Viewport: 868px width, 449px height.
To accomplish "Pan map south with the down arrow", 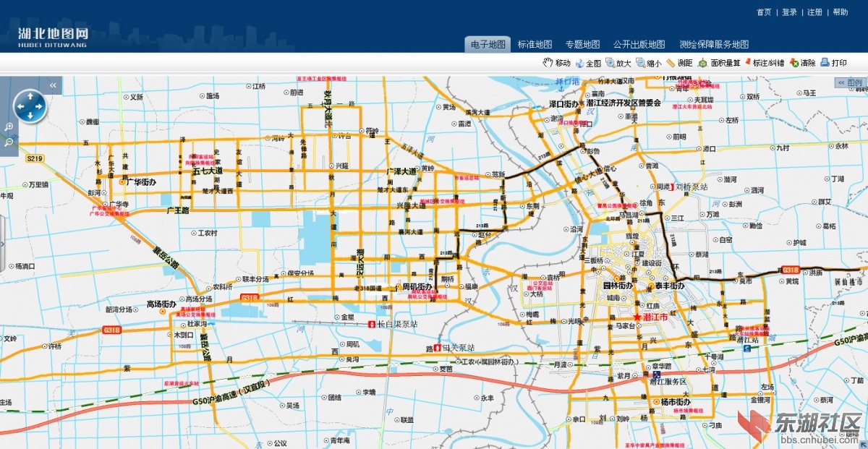I will pos(30,116).
